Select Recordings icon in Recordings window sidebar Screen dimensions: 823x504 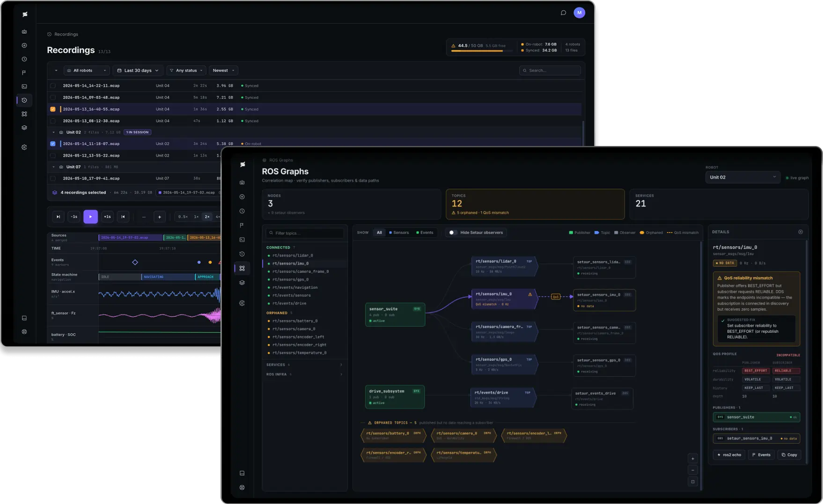tap(24, 100)
